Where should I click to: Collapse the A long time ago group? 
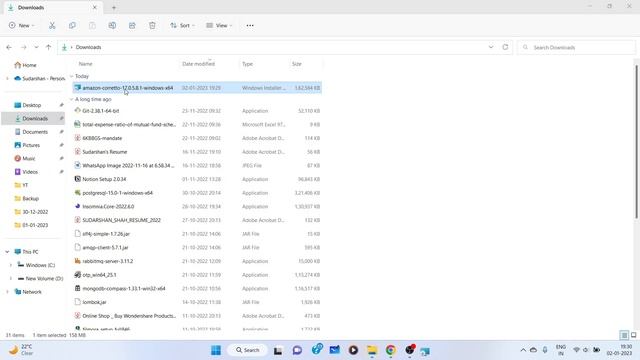coord(72,99)
